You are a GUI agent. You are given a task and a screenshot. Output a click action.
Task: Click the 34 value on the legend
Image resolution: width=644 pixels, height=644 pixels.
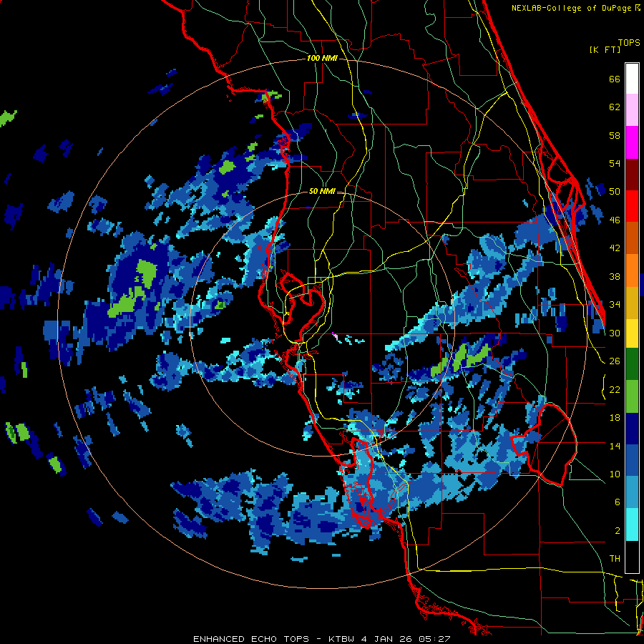coord(615,305)
